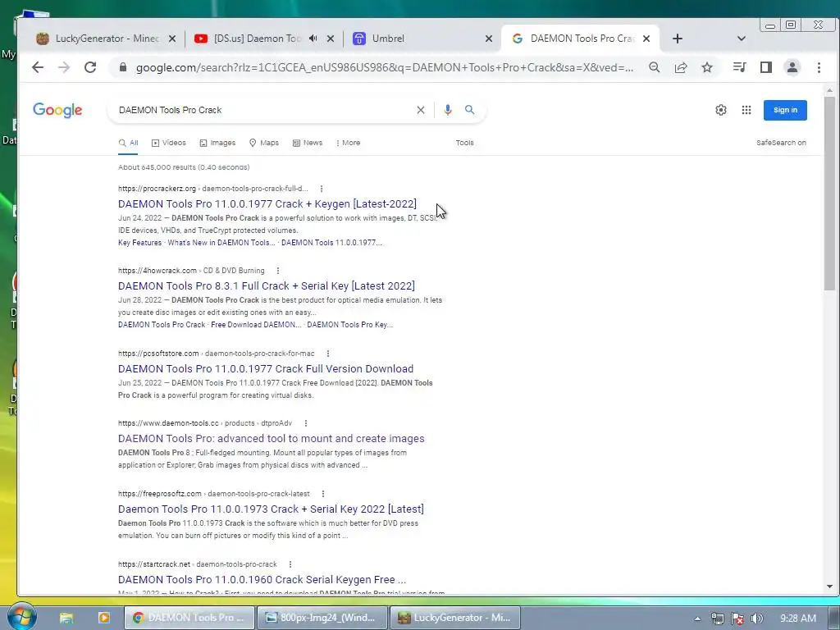Open the Tools search options
840x630 pixels.
click(464, 143)
